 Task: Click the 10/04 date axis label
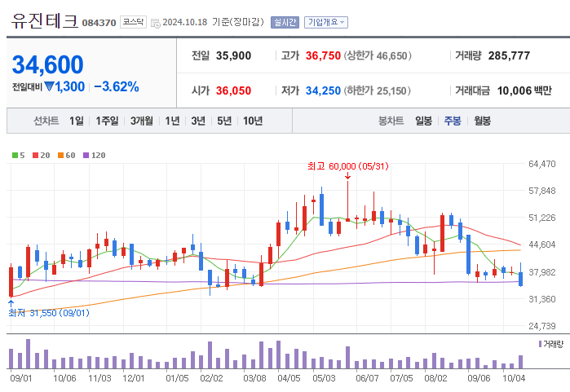[514, 378]
